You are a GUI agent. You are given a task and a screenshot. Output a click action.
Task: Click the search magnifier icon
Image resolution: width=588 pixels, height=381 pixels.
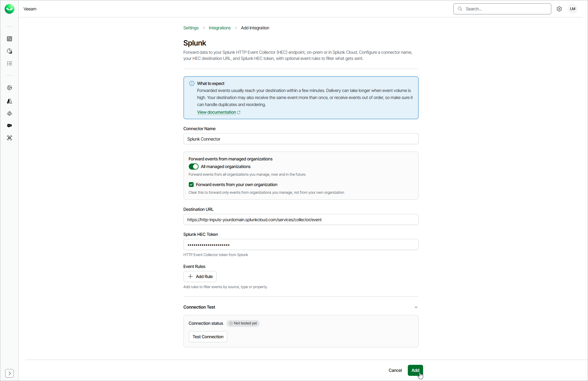[460, 9]
